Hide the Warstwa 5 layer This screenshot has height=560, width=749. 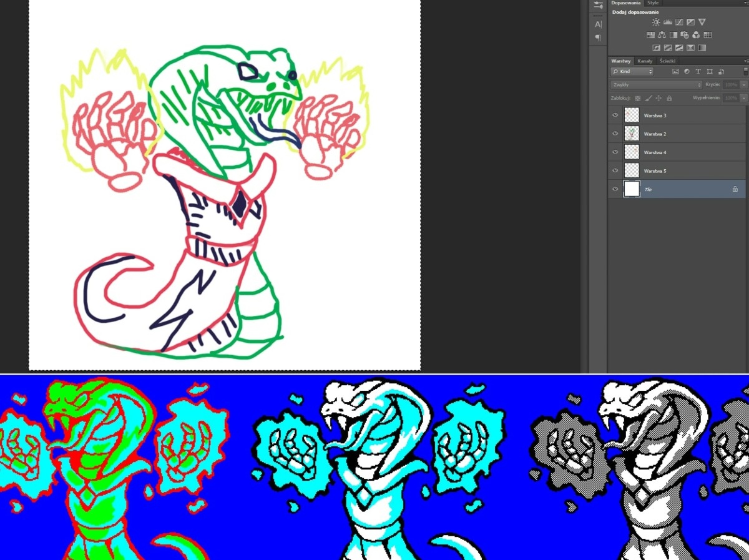(x=615, y=170)
